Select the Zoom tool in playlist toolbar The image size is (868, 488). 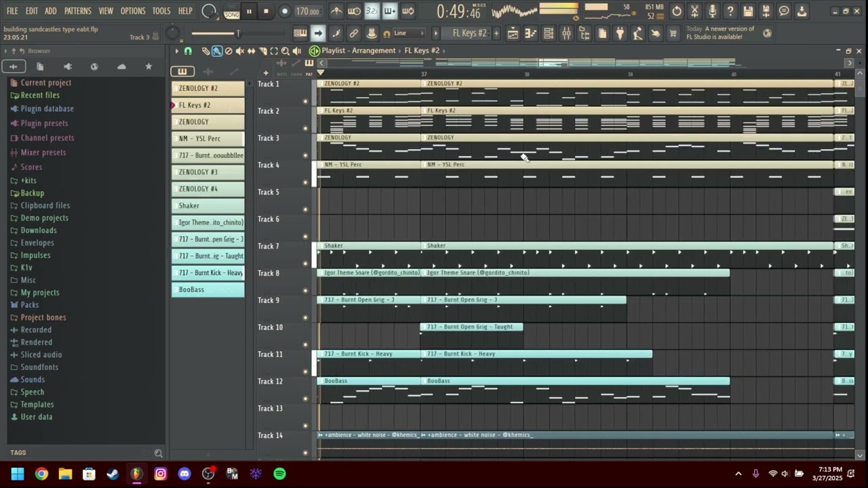pos(285,51)
